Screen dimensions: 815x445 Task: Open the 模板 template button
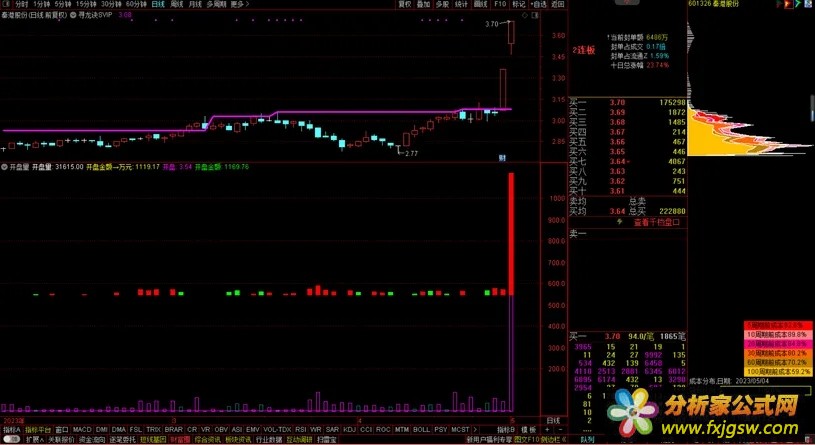[528, 430]
